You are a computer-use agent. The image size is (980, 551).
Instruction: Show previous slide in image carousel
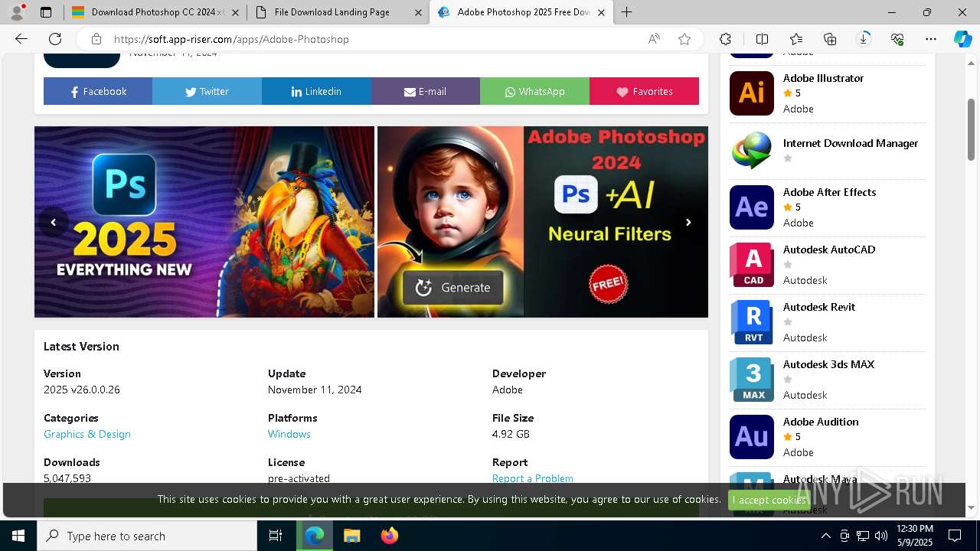54,222
